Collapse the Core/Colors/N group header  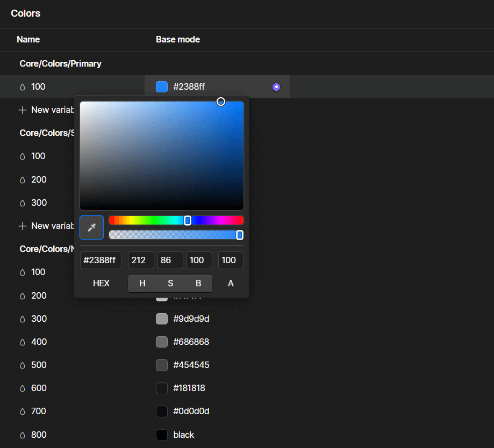click(47, 249)
